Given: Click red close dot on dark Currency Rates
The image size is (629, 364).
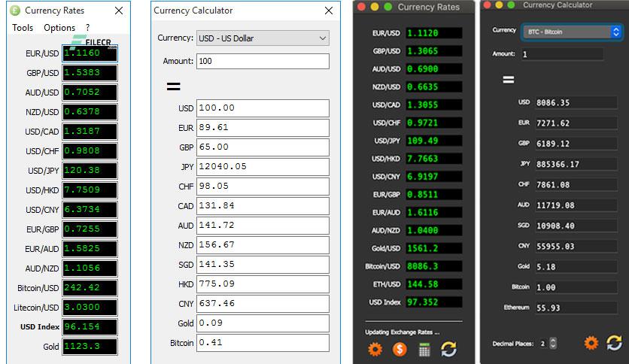Looking at the screenshot, I should click(x=361, y=7).
